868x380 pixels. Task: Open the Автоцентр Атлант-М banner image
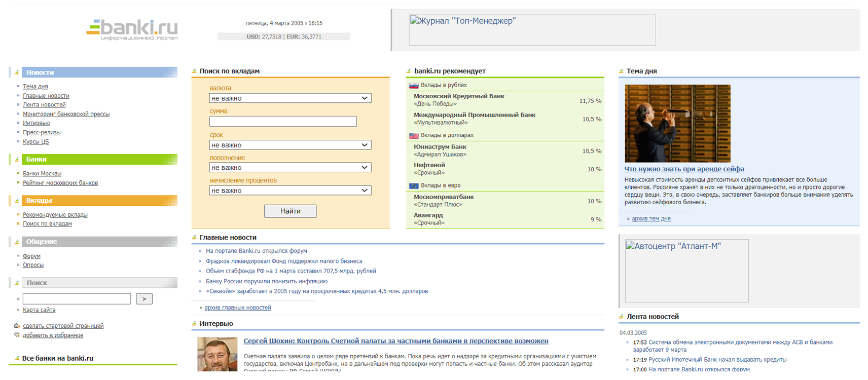(686, 271)
